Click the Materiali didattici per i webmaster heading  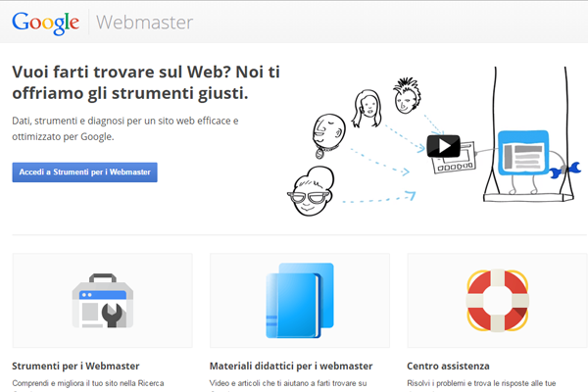[x=291, y=367]
